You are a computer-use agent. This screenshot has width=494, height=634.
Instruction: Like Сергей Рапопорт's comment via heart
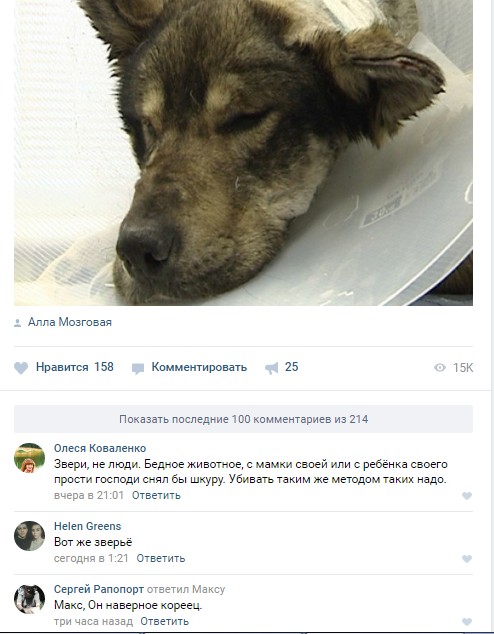pyautogui.click(x=467, y=622)
